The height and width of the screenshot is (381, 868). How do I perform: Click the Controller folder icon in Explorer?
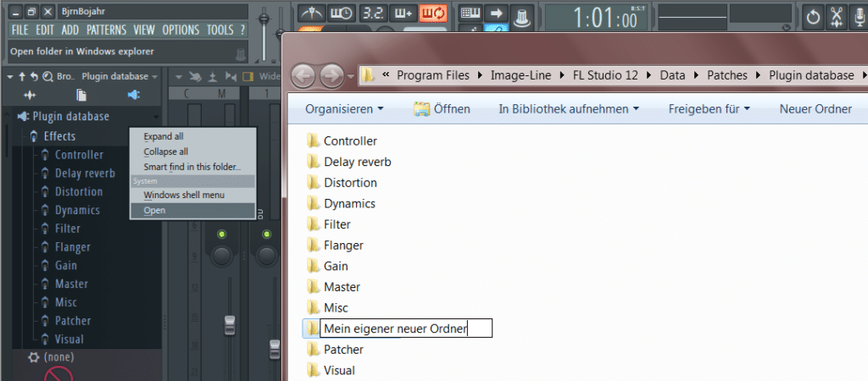tap(314, 141)
